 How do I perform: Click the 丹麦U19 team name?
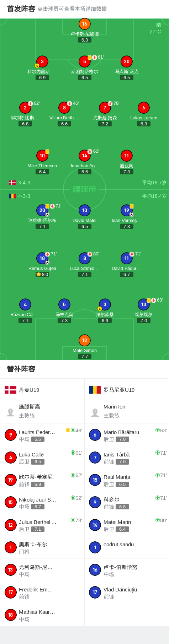pyautogui.click(x=29, y=390)
